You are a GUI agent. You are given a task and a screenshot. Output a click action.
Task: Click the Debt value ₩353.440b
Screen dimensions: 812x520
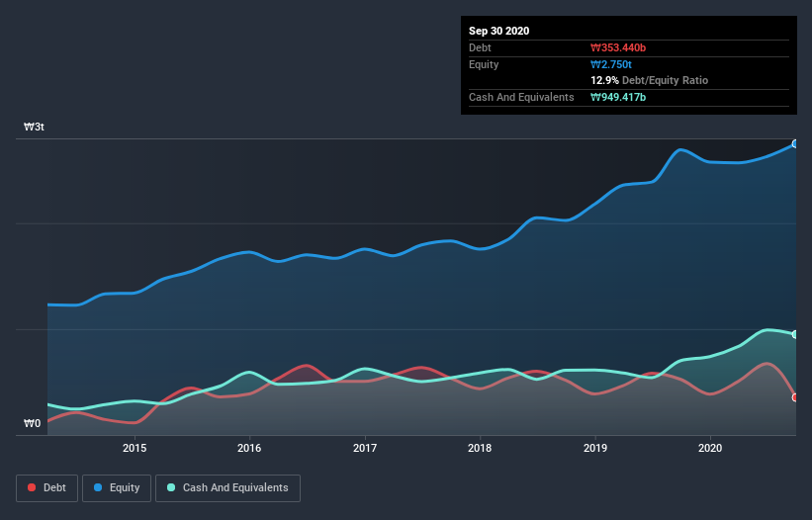(x=618, y=47)
